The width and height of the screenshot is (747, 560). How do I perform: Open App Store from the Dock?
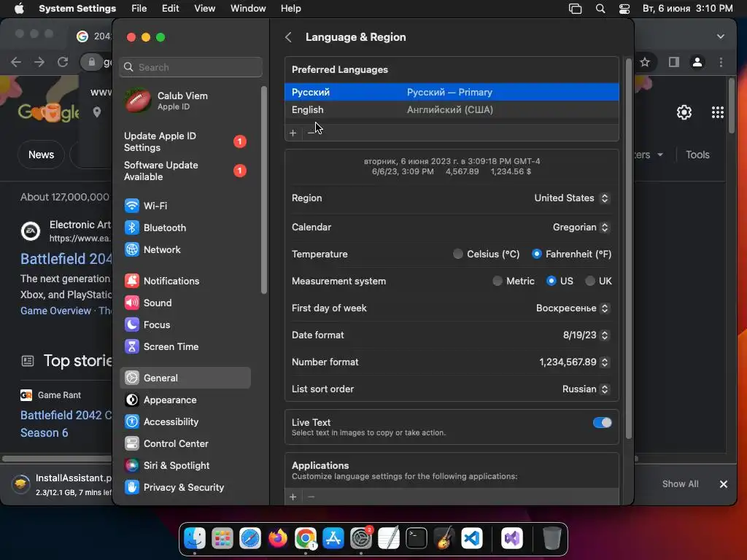pos(333,538)
